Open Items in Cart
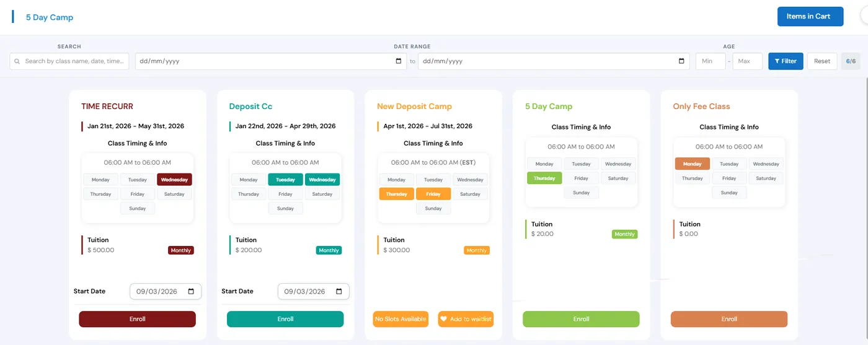Image resolution: width=868 pixels, height=345 pixels. coord(810,17)
